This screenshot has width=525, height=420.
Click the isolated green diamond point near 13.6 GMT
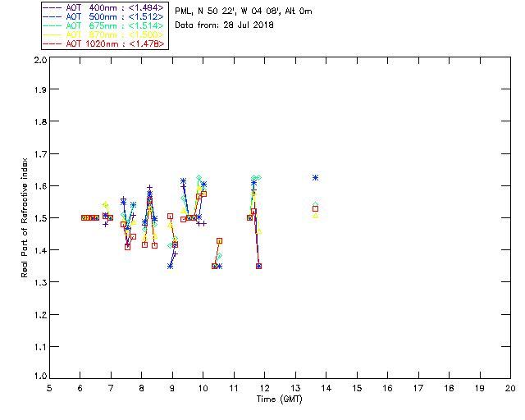pos(315,204)
